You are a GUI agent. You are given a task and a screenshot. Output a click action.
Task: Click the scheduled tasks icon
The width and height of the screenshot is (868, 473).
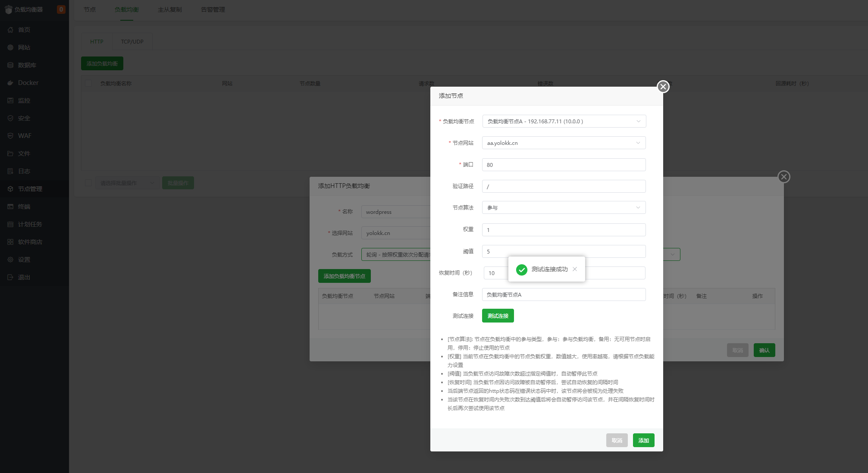coord(10,224)
